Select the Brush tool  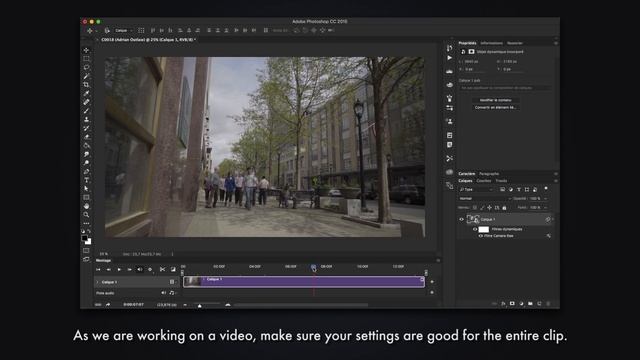86,111
